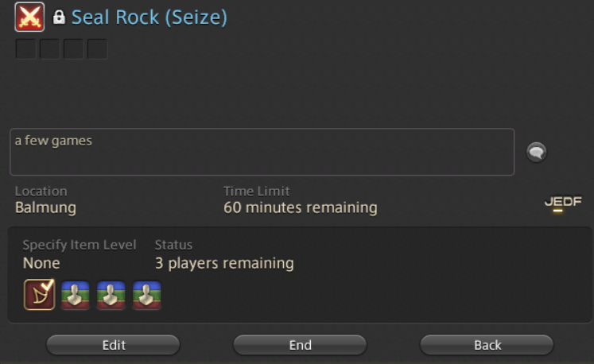Open the speech bubble chat icon
Viewport: 594px width, 364px height.
(x=537, y=153)
